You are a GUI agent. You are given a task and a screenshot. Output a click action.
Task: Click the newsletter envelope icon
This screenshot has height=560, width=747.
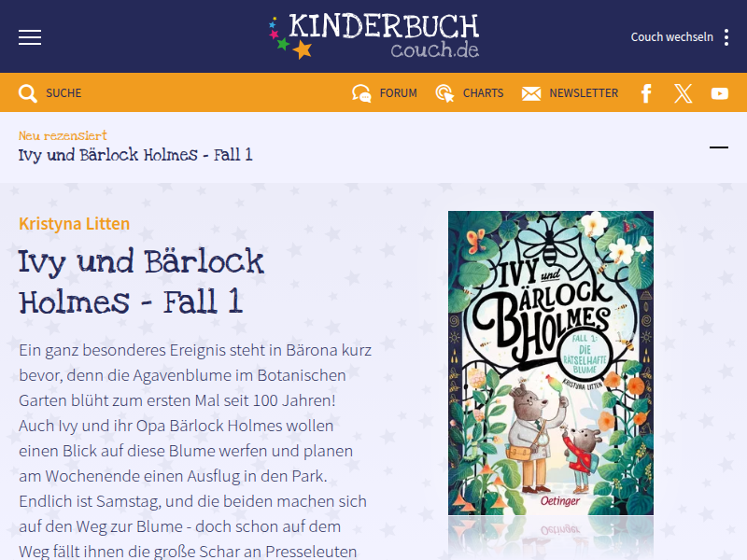click(x=531, y=93)
